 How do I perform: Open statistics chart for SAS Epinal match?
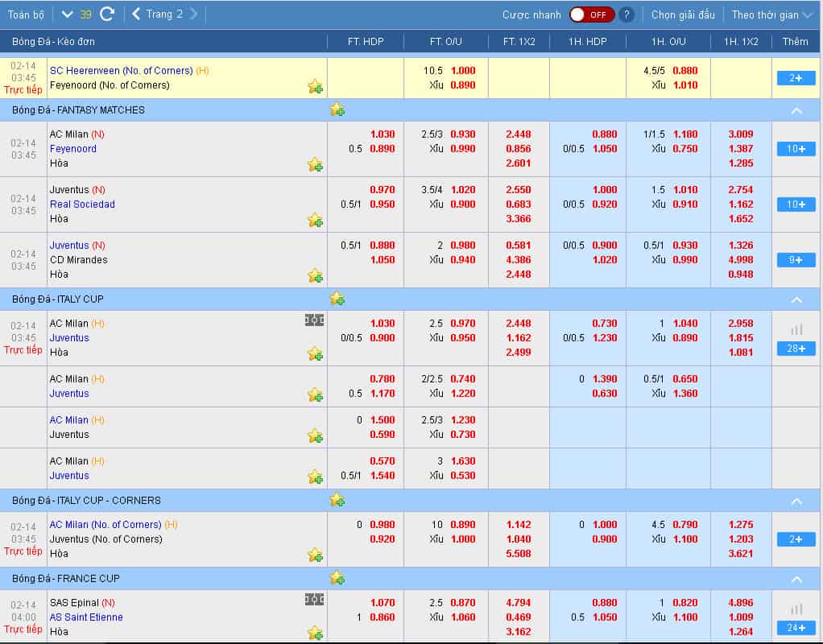point(796,609)
